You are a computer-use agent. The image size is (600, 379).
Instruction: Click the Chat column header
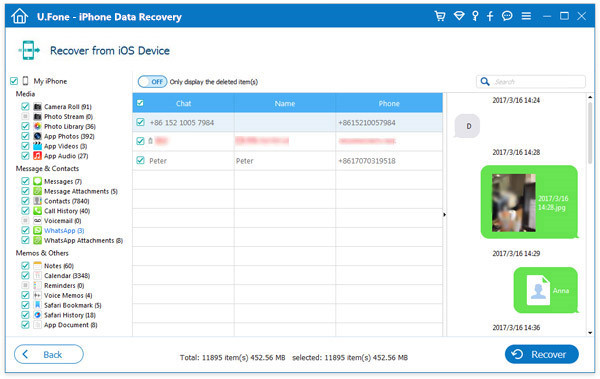(184, 103)
